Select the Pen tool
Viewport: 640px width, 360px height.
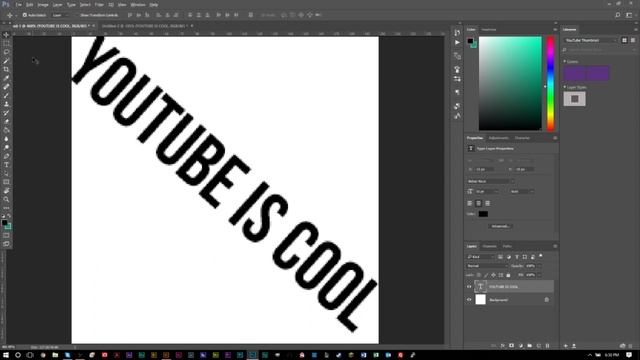coord(6,156)
